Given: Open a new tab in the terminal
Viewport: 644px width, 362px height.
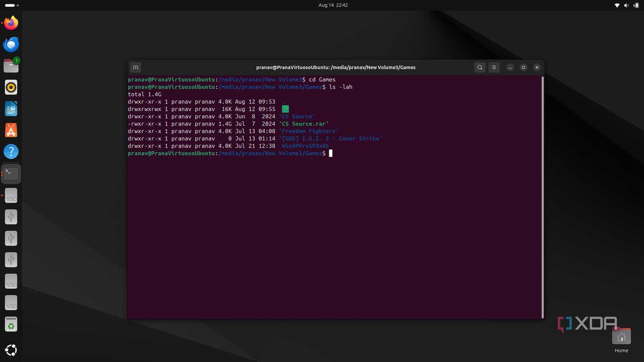Looking at the screenshot, I should click(136, 67).
